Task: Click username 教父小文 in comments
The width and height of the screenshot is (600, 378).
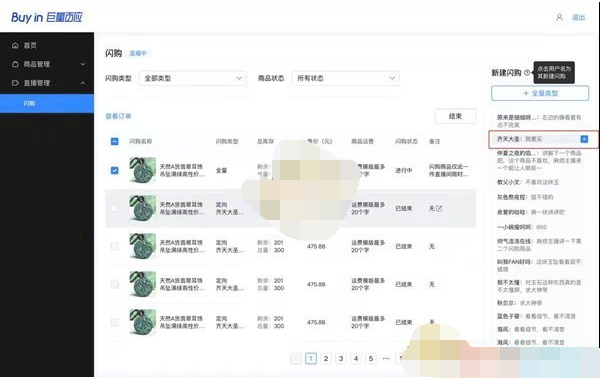Action: point(509,182)
